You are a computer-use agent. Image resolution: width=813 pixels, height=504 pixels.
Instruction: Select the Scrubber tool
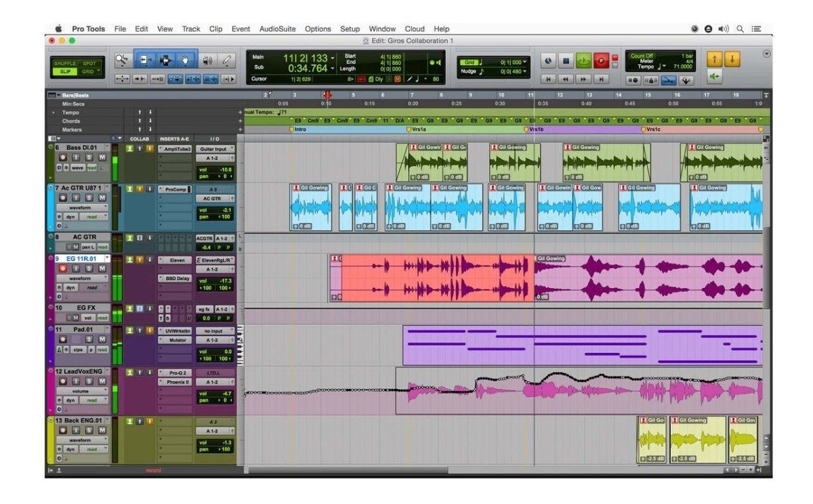click(208, 59)
